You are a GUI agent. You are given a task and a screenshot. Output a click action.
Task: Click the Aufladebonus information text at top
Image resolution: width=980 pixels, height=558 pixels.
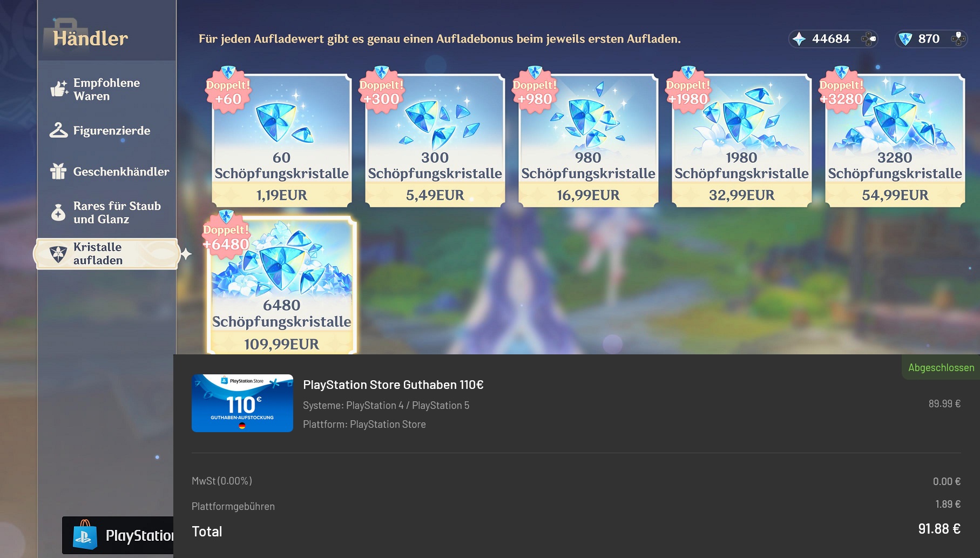coord(440,39)
